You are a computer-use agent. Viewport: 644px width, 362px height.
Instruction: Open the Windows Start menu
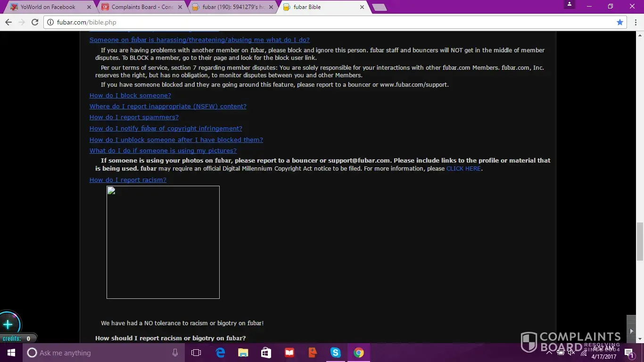click(11, 353)
